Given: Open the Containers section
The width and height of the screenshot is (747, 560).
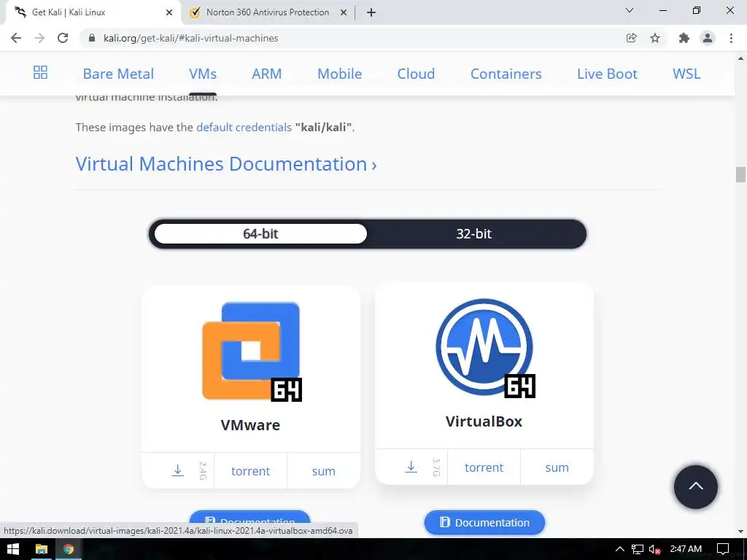Looking at the screenshot, I should [506, 74].
